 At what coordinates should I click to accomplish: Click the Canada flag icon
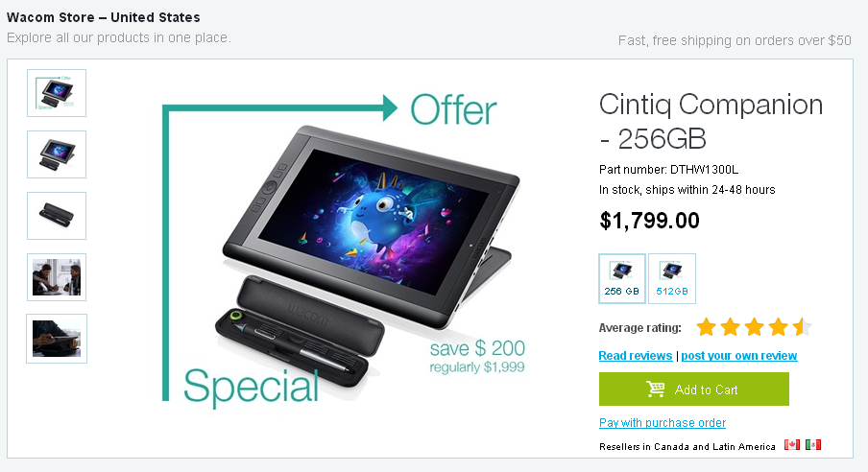(x=791, y=445)
